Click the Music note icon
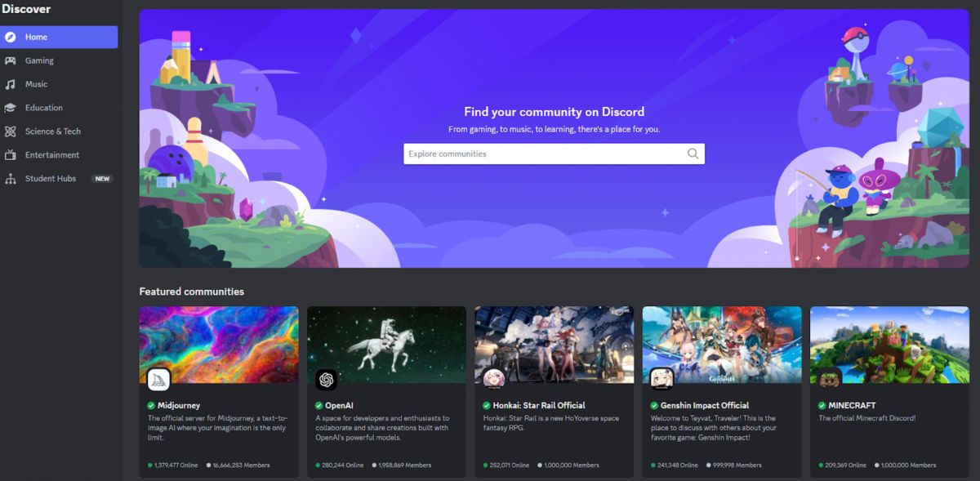 click(x=11, y=84)
